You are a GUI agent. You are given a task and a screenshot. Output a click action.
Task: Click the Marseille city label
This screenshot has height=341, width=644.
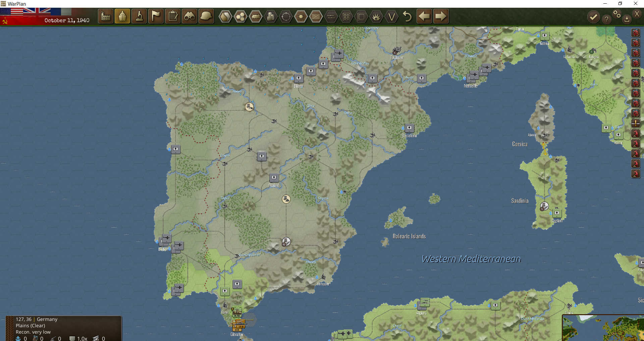[471, 86]
